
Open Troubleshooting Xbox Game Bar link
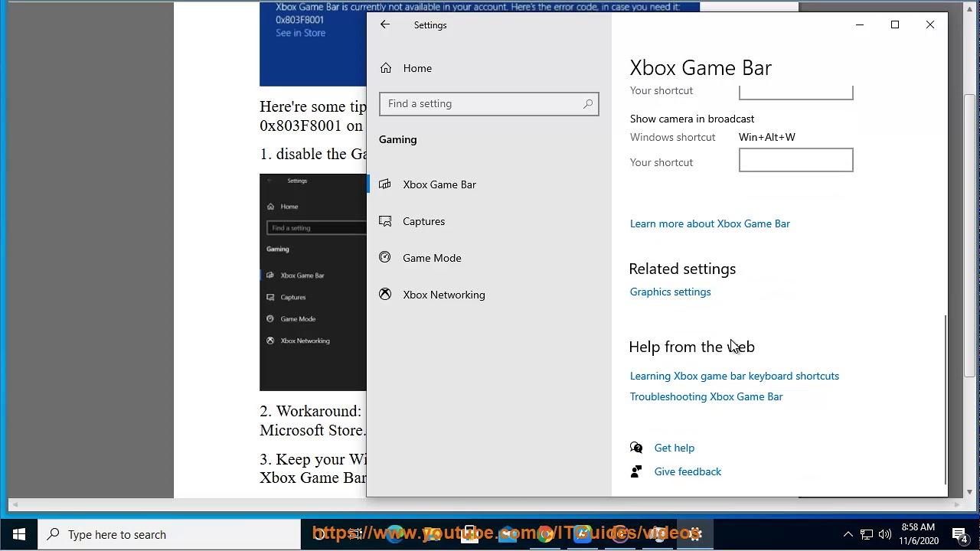(706, 396)
